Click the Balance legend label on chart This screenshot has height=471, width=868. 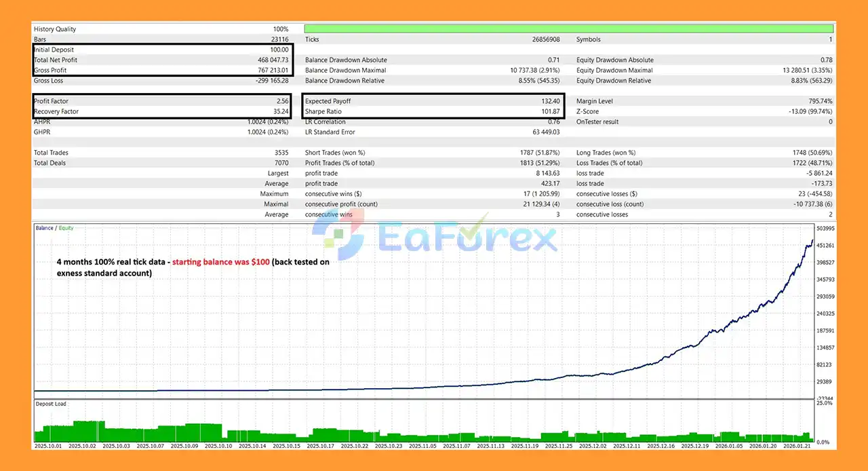[44, 228]
